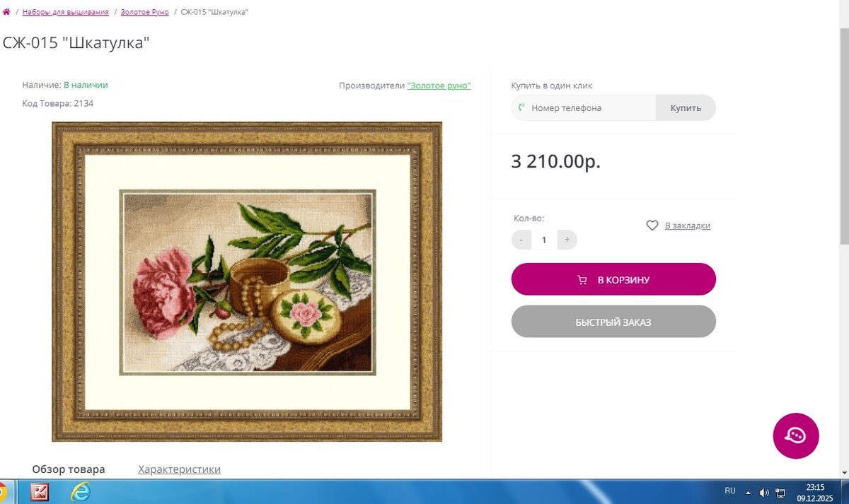Screen dimensions: 849x504
Task: Show hidden tray icons arrow
Action: click(749, 492)
